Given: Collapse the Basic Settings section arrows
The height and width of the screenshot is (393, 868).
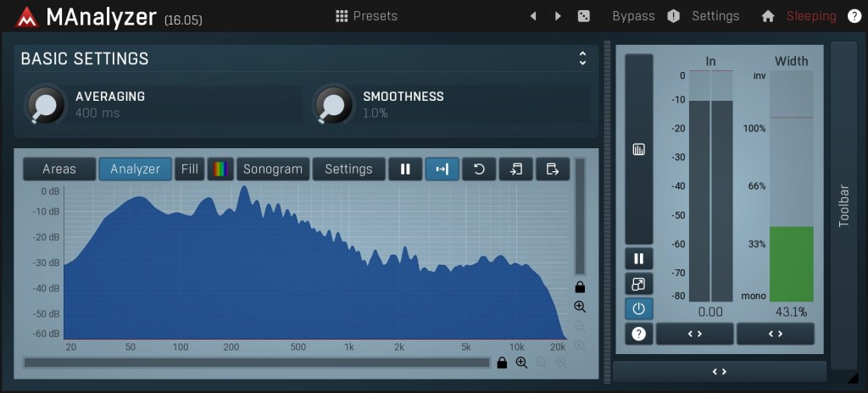Looking at the screenshot, I should tap(582, 58).
